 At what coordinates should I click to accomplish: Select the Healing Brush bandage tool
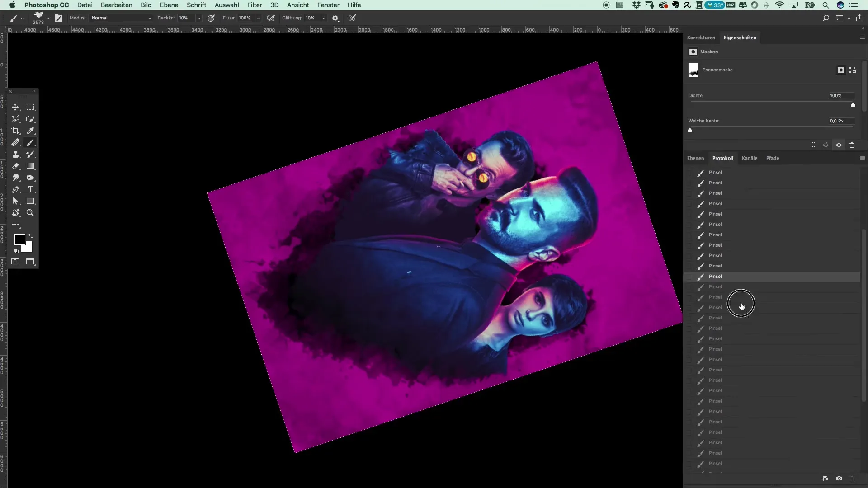tap(15, 142)
